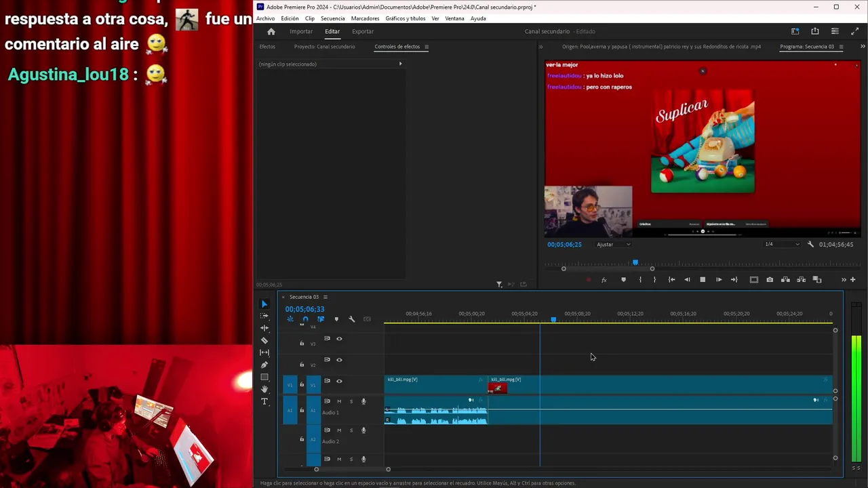This screenshot has height=488, width=868.
Task: Open timeline display settings wrench
Action: [x=351, y=319]
